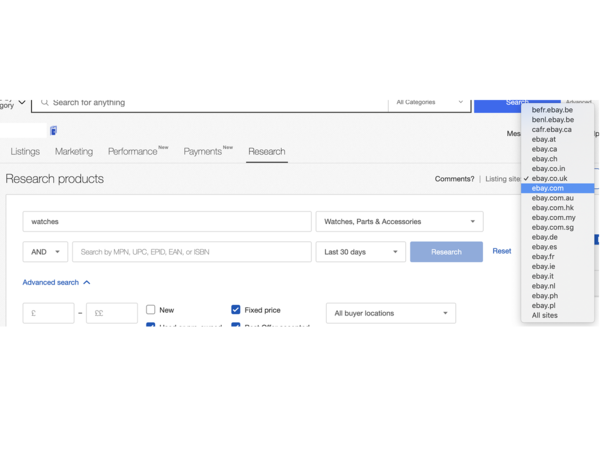Click the Advanced search link
This screenshot has height=450, width=600.
click(x=51, y=282)
